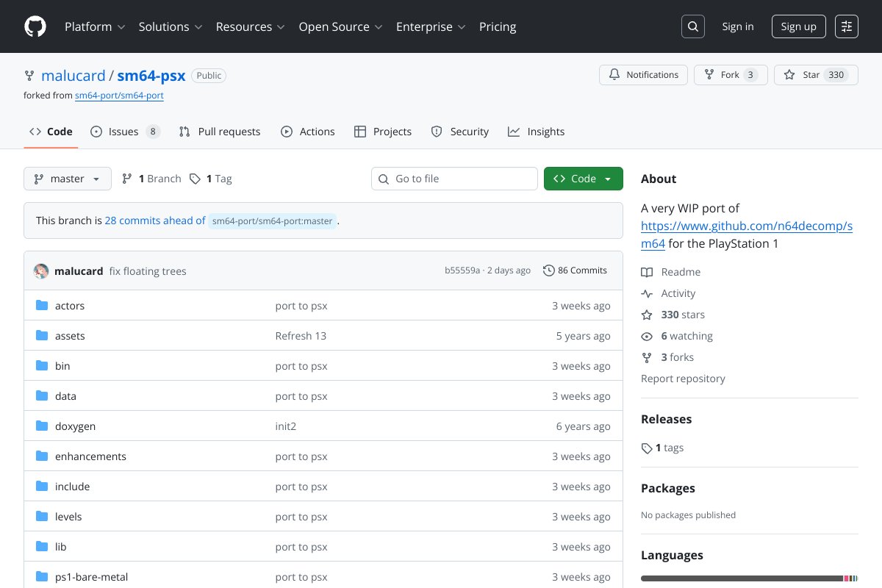Expand the Resources menu
Viewport: 882px width, 588px height.
pyautogui.click(x=251, y=26)
